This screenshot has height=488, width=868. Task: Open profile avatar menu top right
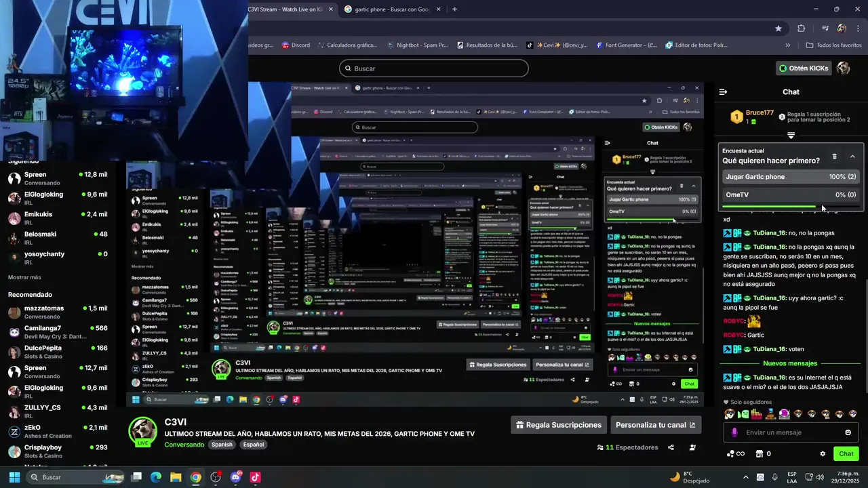click(x=843, y=68)
